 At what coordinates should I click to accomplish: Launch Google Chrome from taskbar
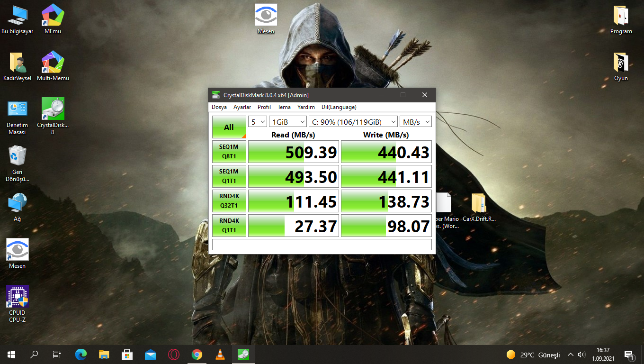click(x=197, y=355)
